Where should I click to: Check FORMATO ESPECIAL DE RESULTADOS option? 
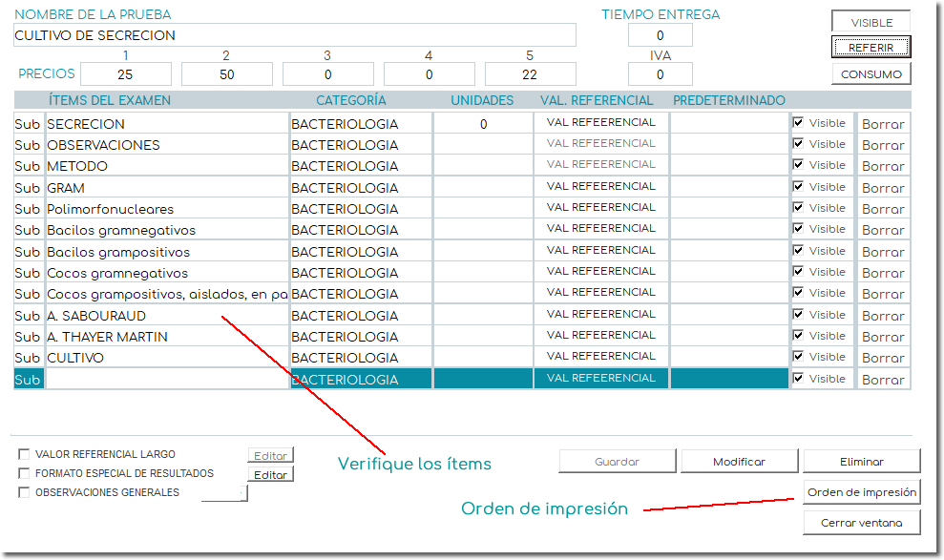click(x=25, y=473)
